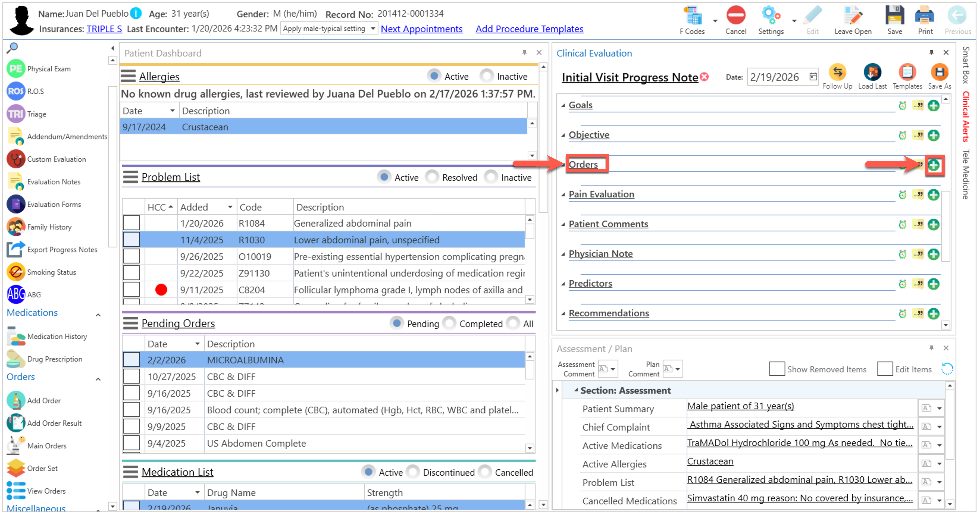Select Inactive radio under Allergies
The image size is (980, 515).
(487, 76)
